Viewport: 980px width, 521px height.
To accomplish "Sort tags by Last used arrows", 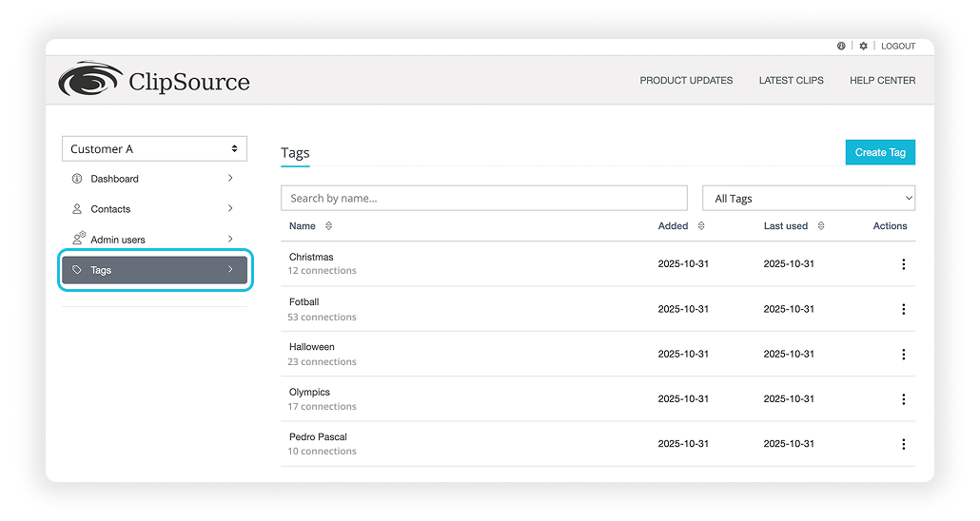I will pos(821,226).
